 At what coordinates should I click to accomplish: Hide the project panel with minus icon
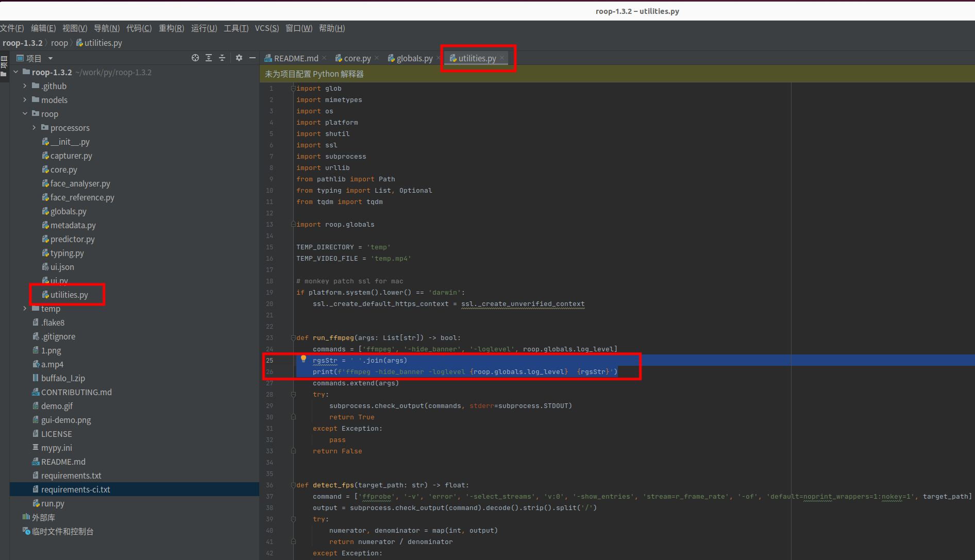(x=253, y=58)
